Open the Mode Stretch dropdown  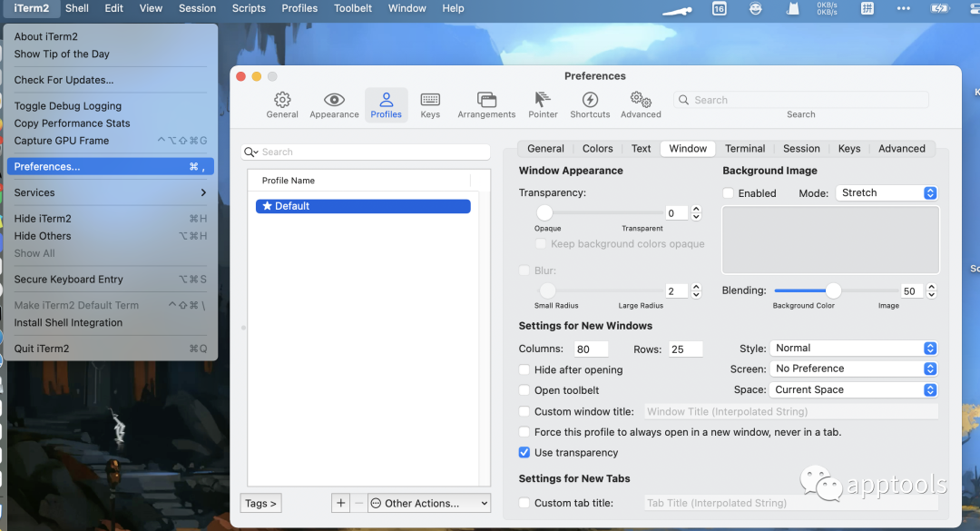point(886,193)
